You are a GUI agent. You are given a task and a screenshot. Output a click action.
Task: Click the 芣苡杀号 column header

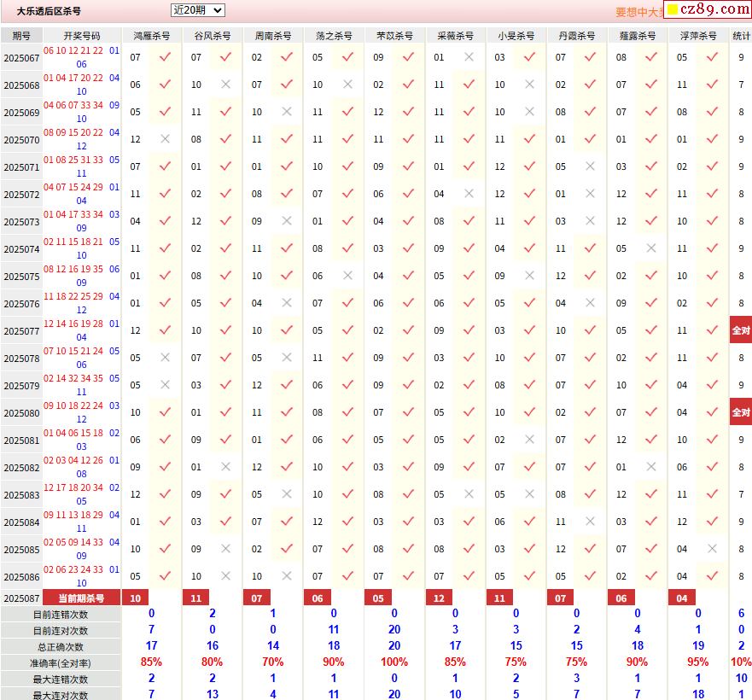pyautogui.click(x=394, y=36)
